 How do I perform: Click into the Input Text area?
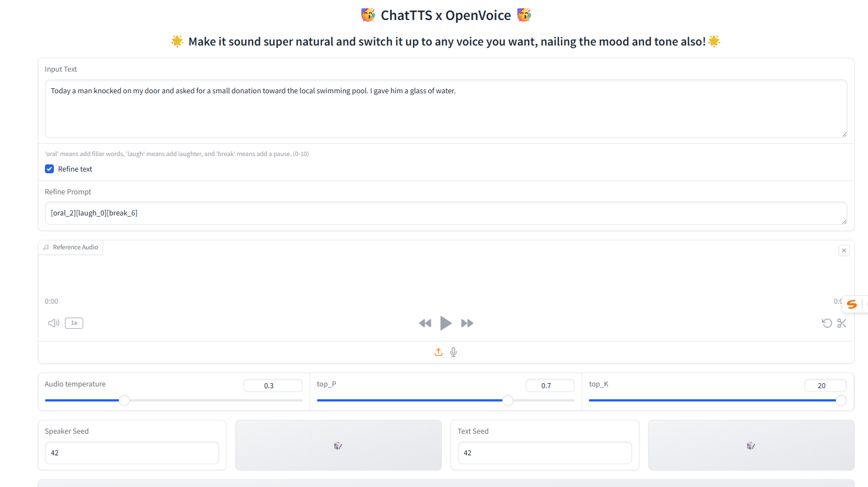(446, 108)
